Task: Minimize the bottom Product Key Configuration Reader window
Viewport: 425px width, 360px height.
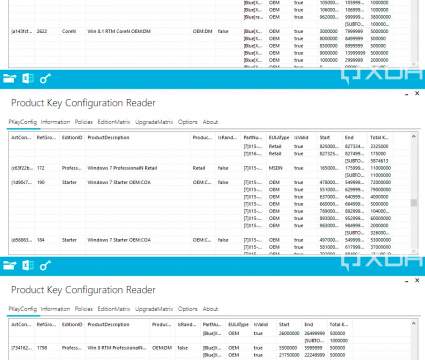Action: pyautogui.click(x=407, y=281)
